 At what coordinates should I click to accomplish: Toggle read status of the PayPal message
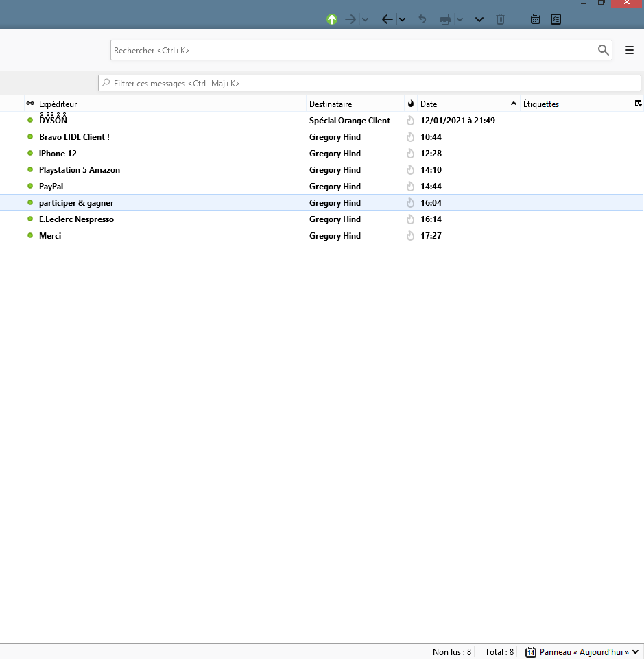pyautogui.click(x=30, y=186)
